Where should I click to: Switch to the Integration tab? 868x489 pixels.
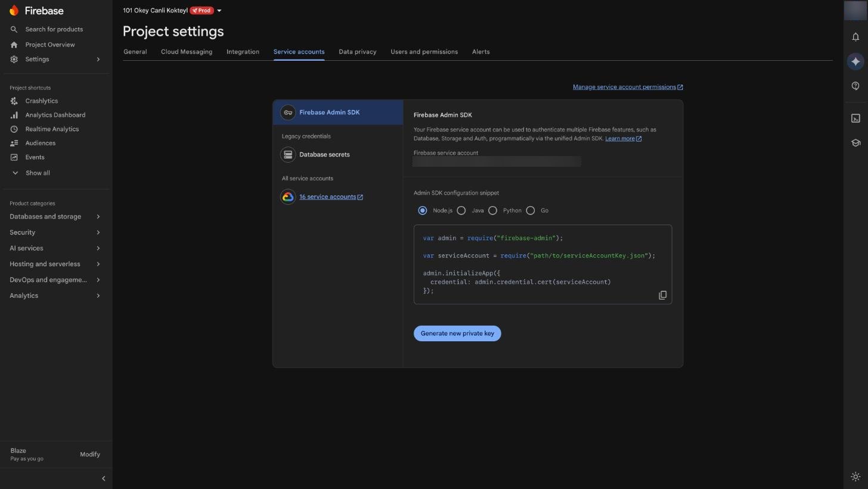click(243, 52)
